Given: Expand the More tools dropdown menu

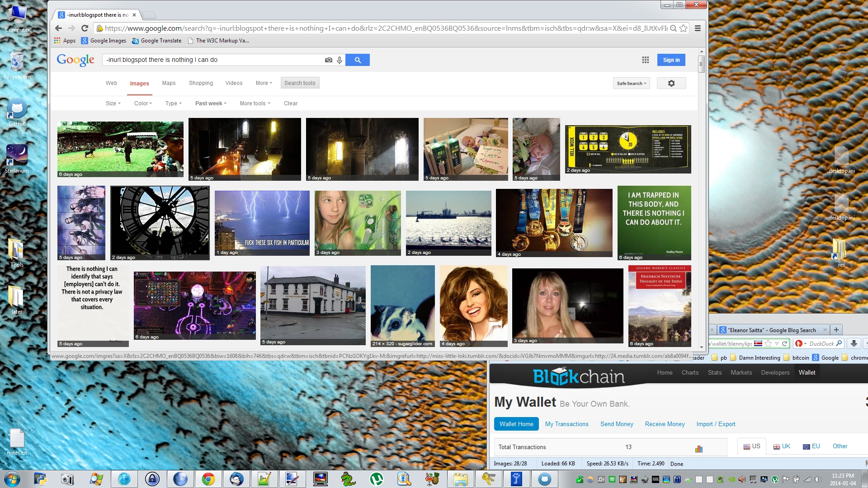Looking at the screenshot, I should pyautogui.click(x=253, y=103).
